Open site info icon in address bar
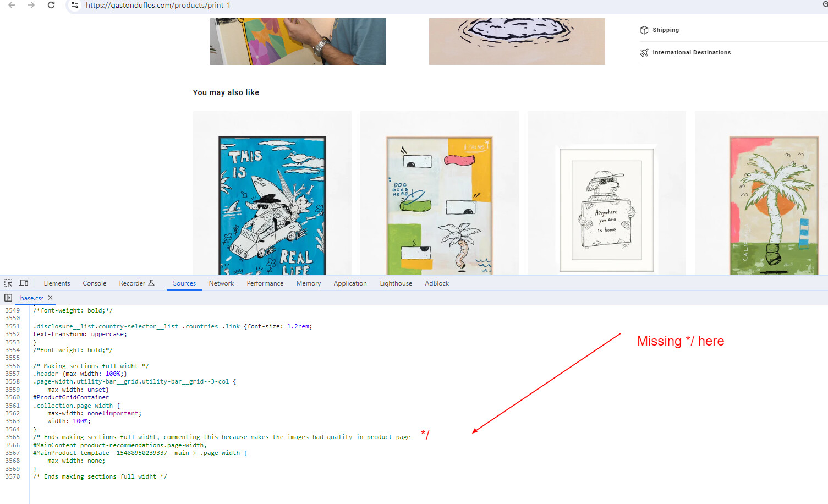The width and height of the screenshot is (828, 504). [x=75, y=5]
